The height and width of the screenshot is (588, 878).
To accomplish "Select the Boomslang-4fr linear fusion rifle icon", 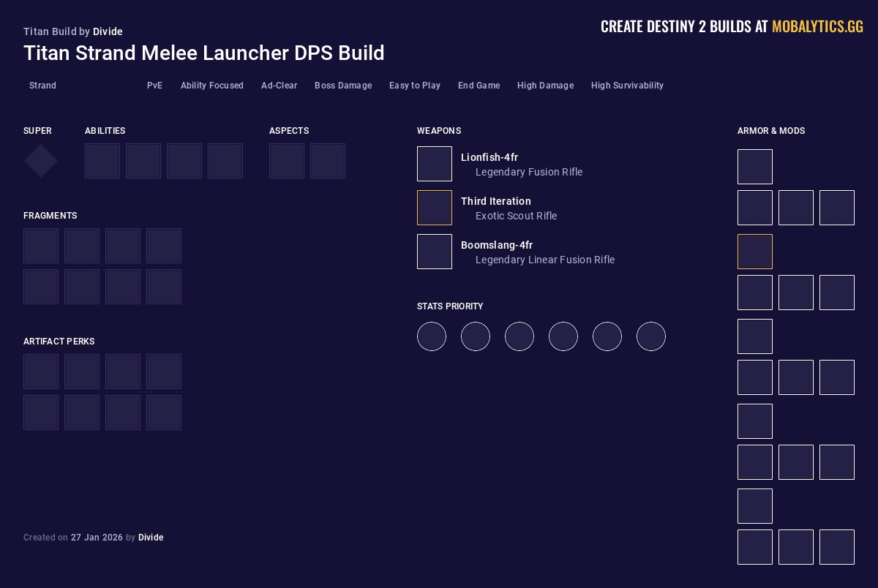I will (435, 252).
